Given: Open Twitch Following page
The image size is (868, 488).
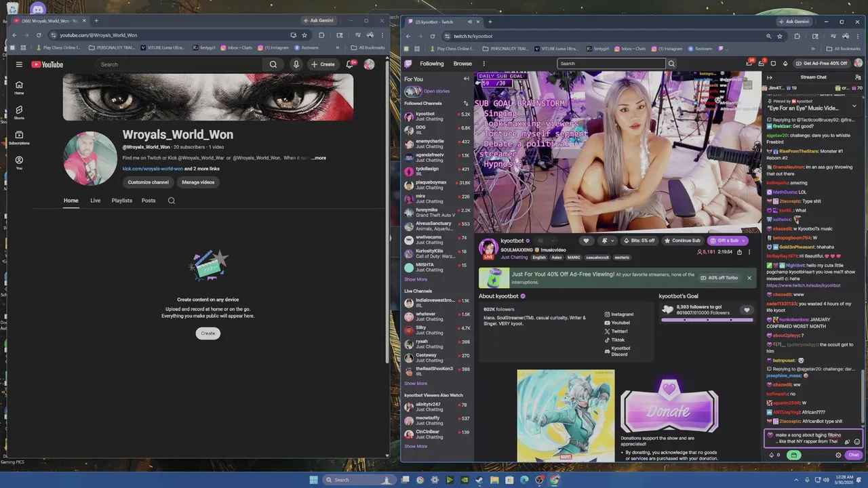Looking at the screenshot, I should tap(432, 64).
